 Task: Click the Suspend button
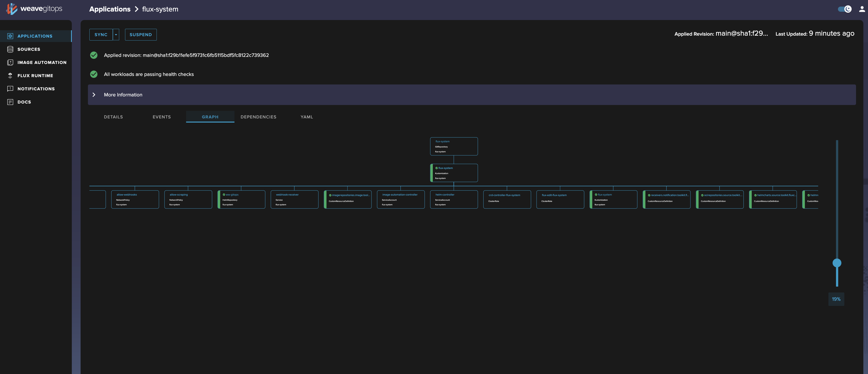[x=140, y=35]
